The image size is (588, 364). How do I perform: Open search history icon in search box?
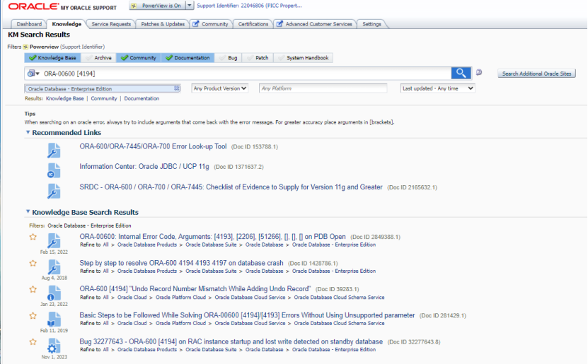[x=33, y=74]
